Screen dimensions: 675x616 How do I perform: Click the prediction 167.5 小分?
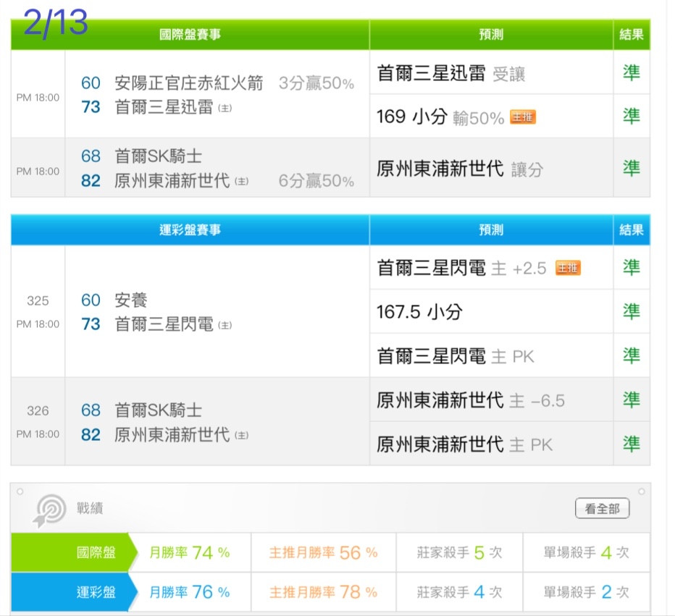click(x=420, y=312)
